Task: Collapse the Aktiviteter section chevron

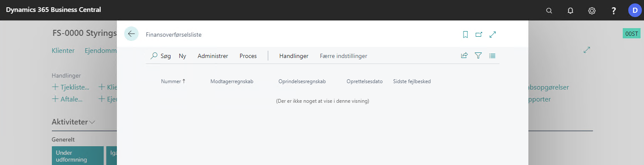Action: pyautogui.click(x=92, y=122)
